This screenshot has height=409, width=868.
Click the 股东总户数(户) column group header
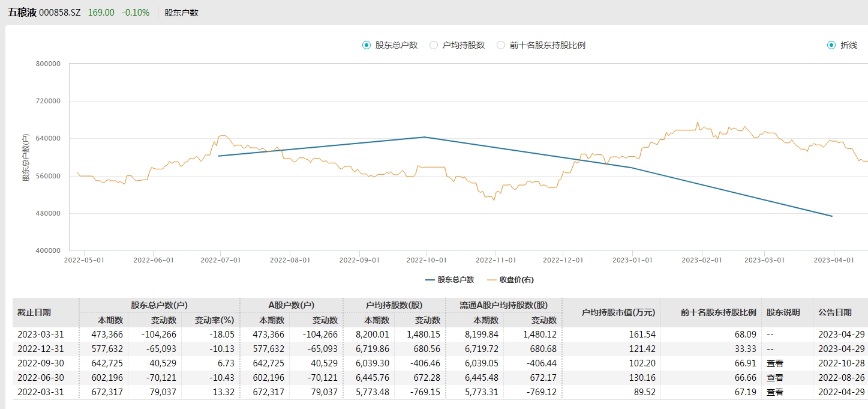[x=159, y=305]
